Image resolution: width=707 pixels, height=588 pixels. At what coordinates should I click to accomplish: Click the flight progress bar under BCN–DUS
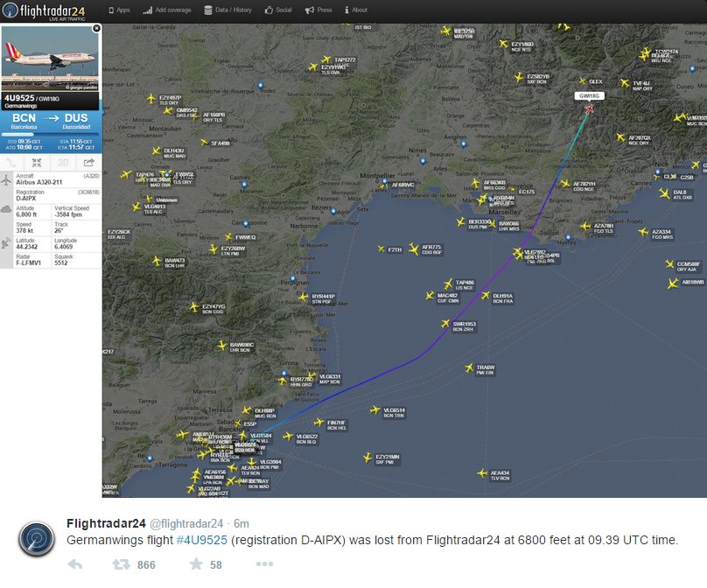coord(51,136)
